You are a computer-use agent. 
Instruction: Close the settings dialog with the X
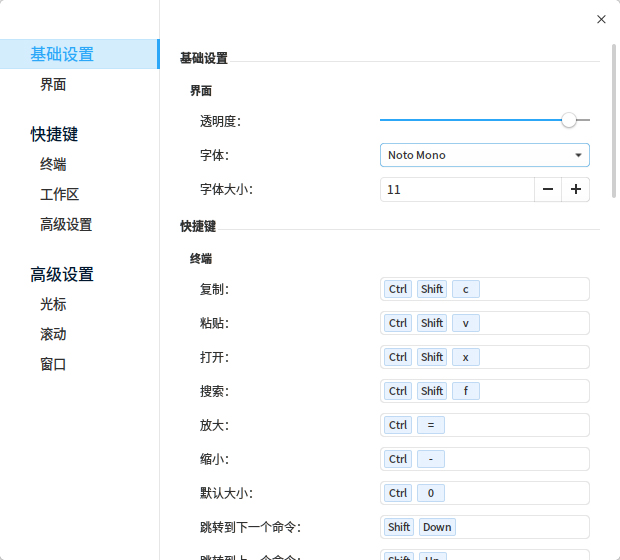(601, 19)
